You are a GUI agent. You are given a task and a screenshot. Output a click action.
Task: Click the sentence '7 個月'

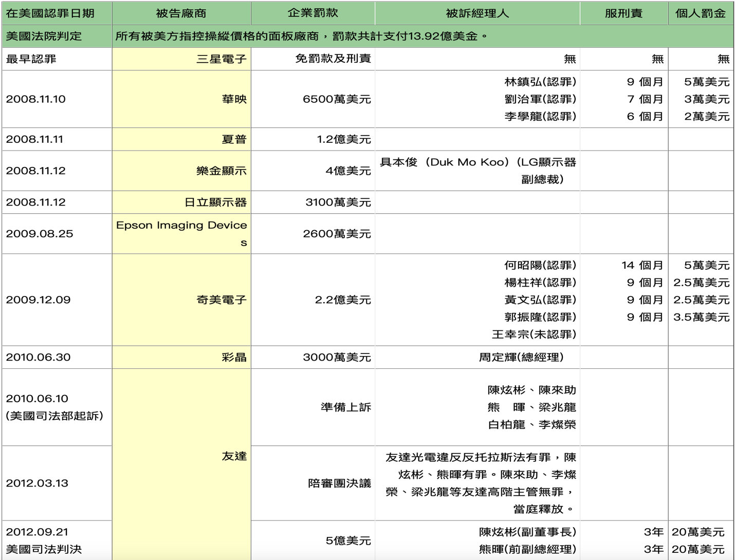click(645, 99)
